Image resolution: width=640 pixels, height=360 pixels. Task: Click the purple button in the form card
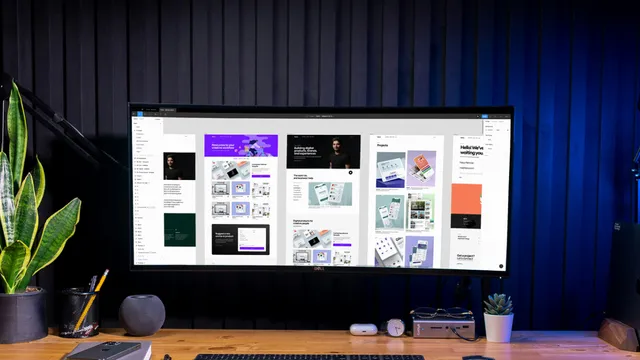click(x=252, y=248)
